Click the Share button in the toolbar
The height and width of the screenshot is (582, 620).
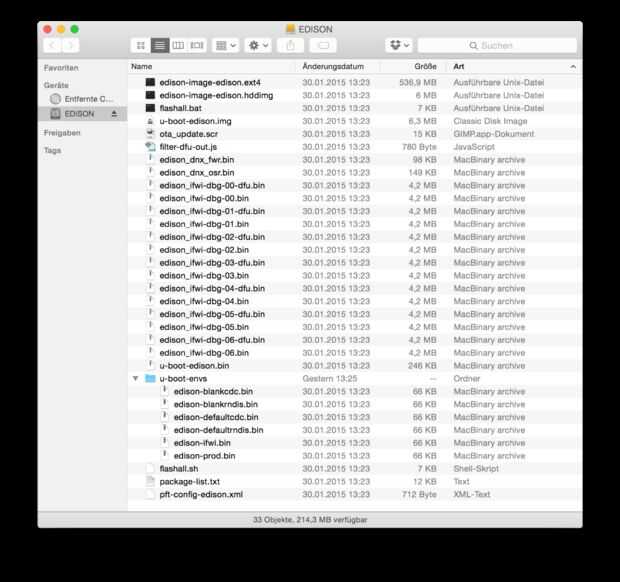click(291, 45)
